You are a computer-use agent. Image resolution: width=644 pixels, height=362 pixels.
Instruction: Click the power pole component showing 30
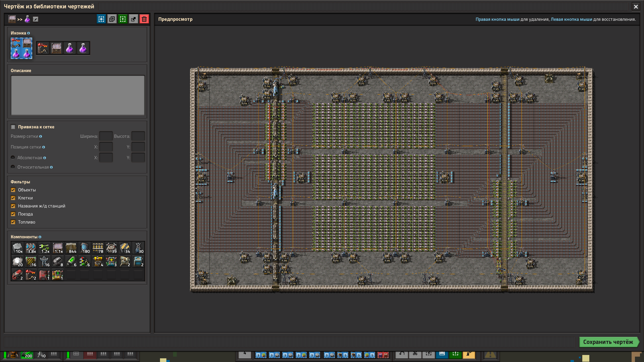[x=138, y=248]
